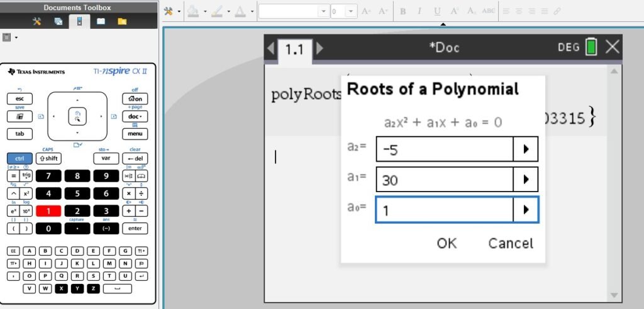The height and width of the screenshot is (309, 644).
Task: Click the touchpad center click key
Action: pyautogui.click(x=77, y=117)
